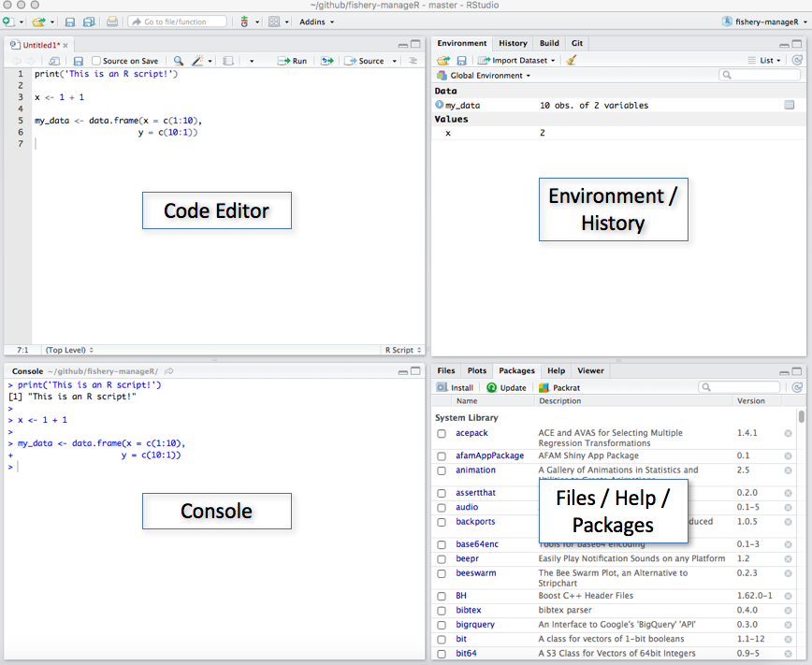812x665 pixels.
Task: Open the Global Environment dropdown
Action: (x=489, y=76)
